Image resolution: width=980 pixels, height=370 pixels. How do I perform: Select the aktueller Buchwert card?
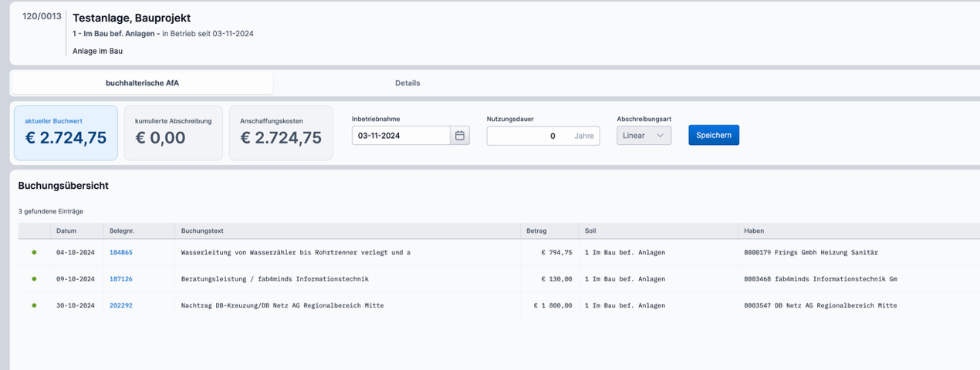coord(66,133)
